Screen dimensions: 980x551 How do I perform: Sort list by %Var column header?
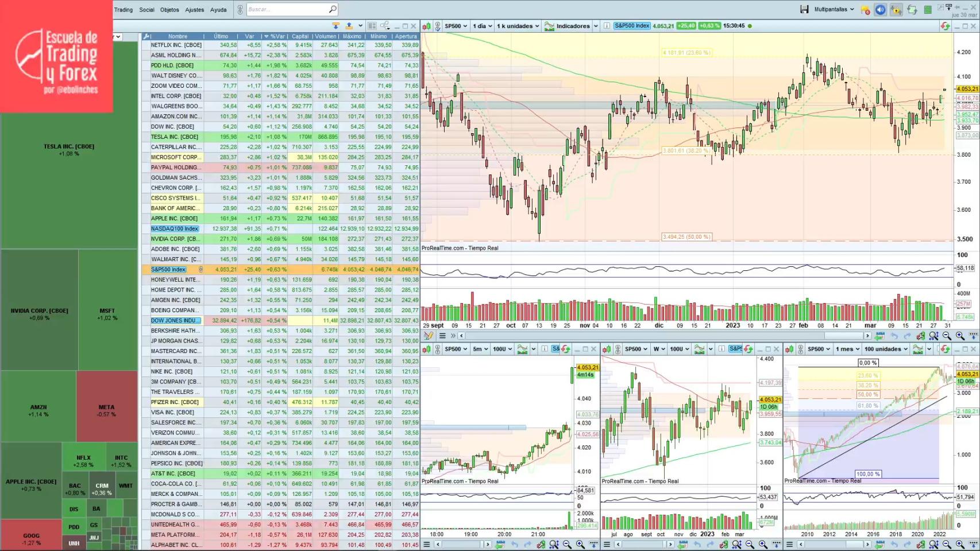(276, 36)
